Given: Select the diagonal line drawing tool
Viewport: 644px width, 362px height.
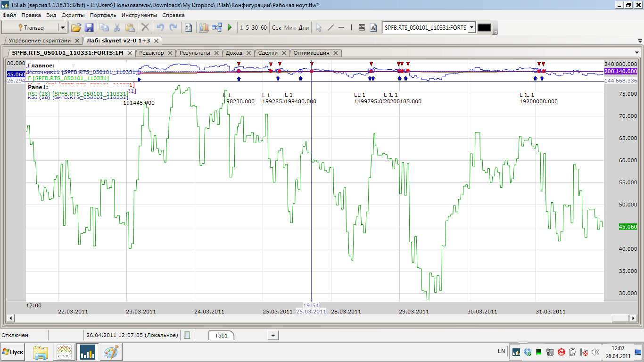Looking at the screenshot, I should pyautogui.click(x=330, y=28).
